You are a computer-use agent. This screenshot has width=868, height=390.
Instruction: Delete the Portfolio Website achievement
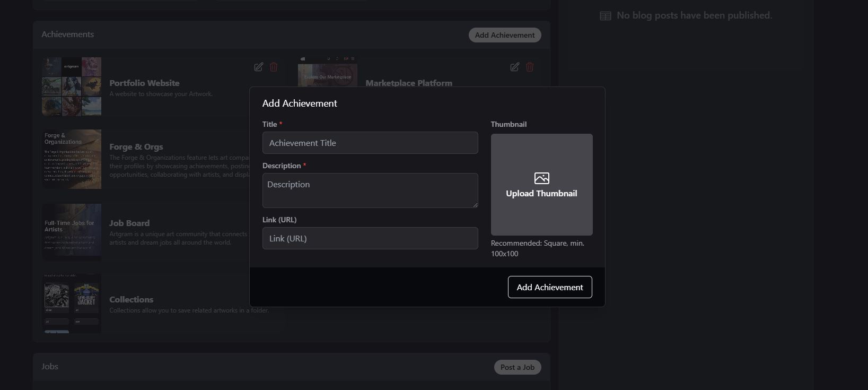click(274, 67)
